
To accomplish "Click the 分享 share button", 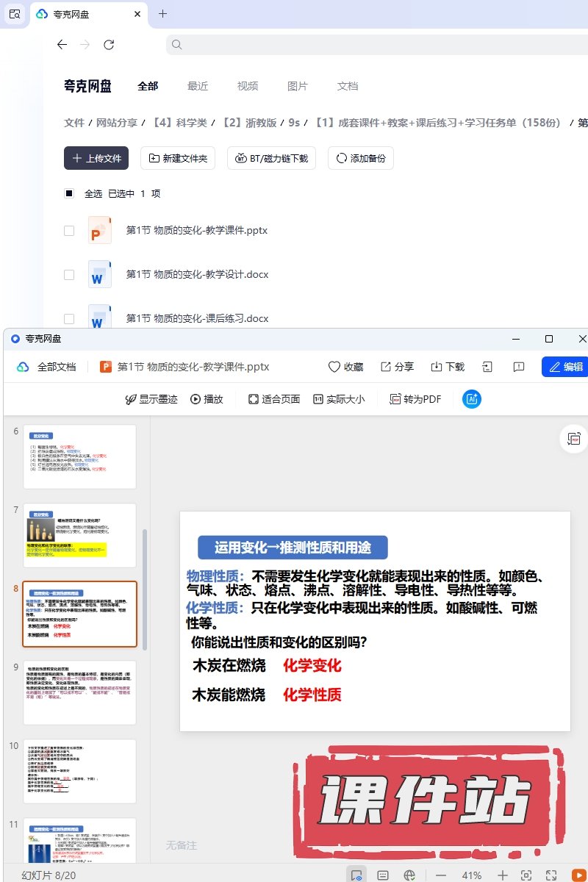I will tap(397, 367).
